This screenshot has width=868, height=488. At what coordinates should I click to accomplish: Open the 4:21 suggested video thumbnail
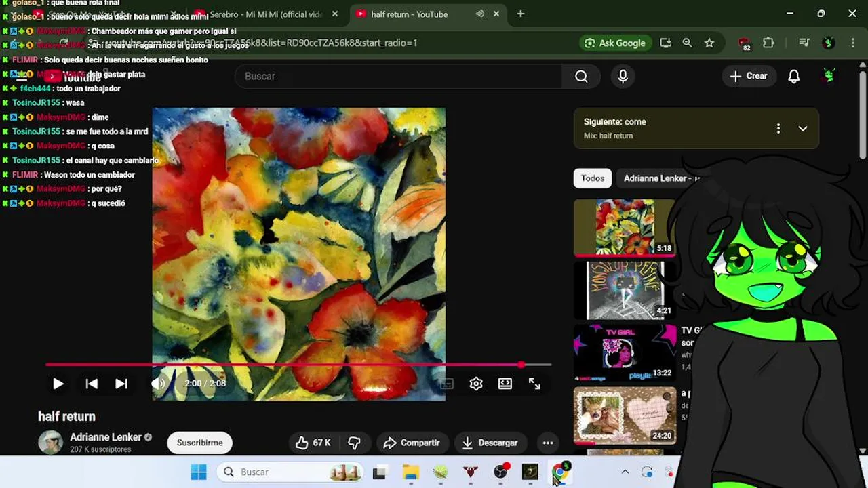(625, 290)
